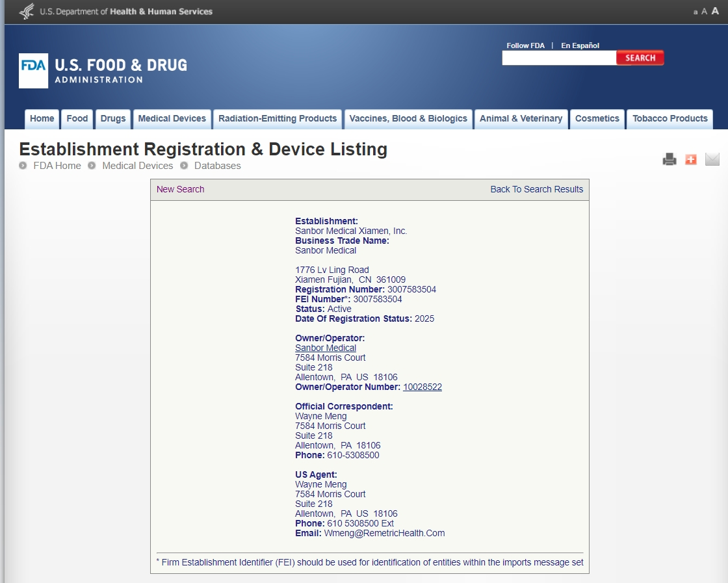Email this page using the envelope icon
The height and width of the screenshot is (583, 728).
tap(712, 159)
